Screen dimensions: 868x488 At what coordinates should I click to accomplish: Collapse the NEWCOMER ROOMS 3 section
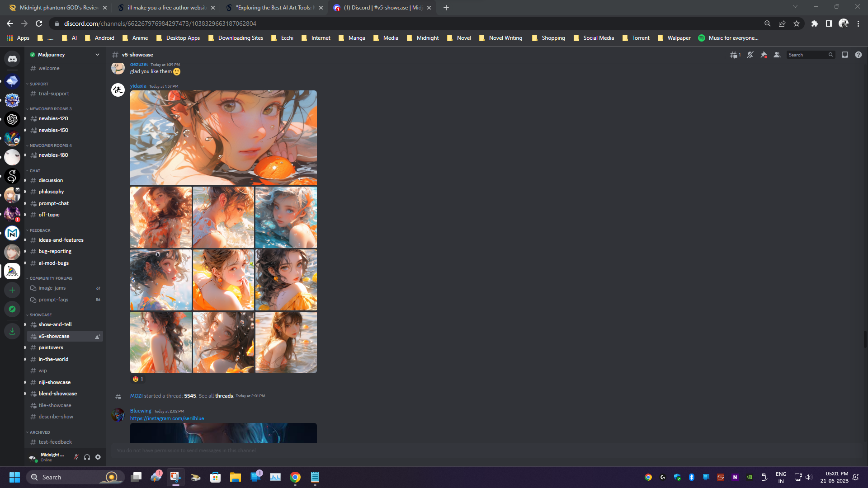click(x=50, y=108)
